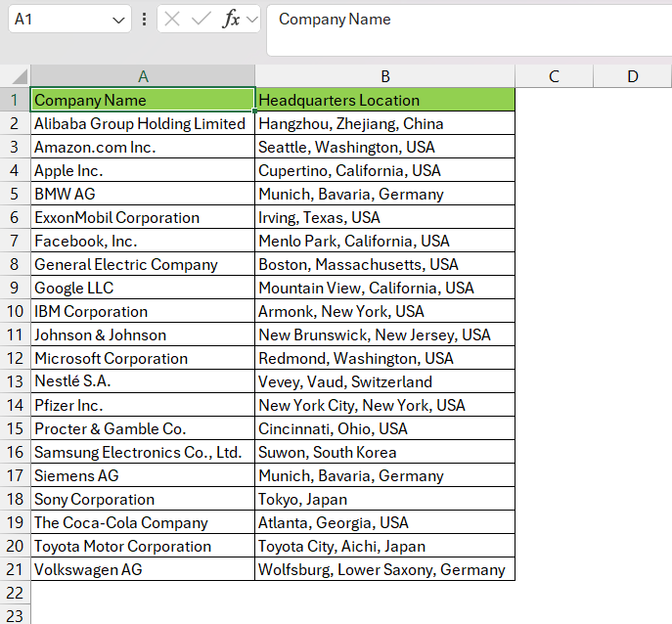The image size is (672, 624).
Task: Select cell Johnson & Johnson
Action: (x=143, y=334)
